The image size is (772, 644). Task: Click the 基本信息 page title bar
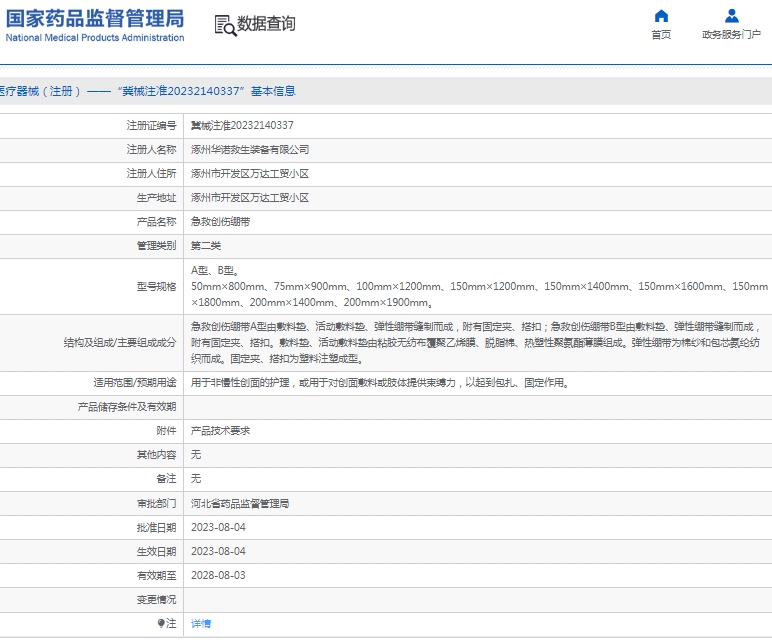(x=150, y=91)
